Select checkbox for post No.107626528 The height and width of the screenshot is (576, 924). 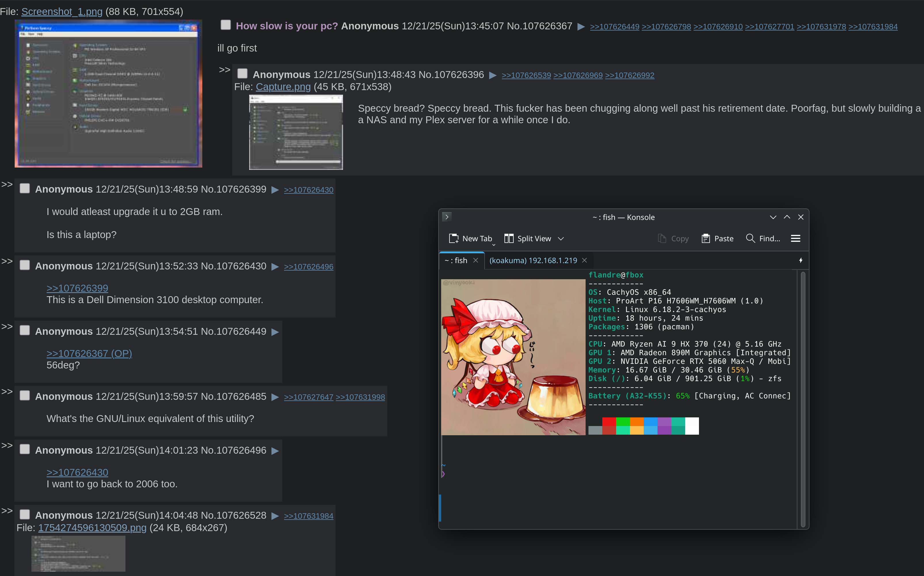tap(25, 515)
